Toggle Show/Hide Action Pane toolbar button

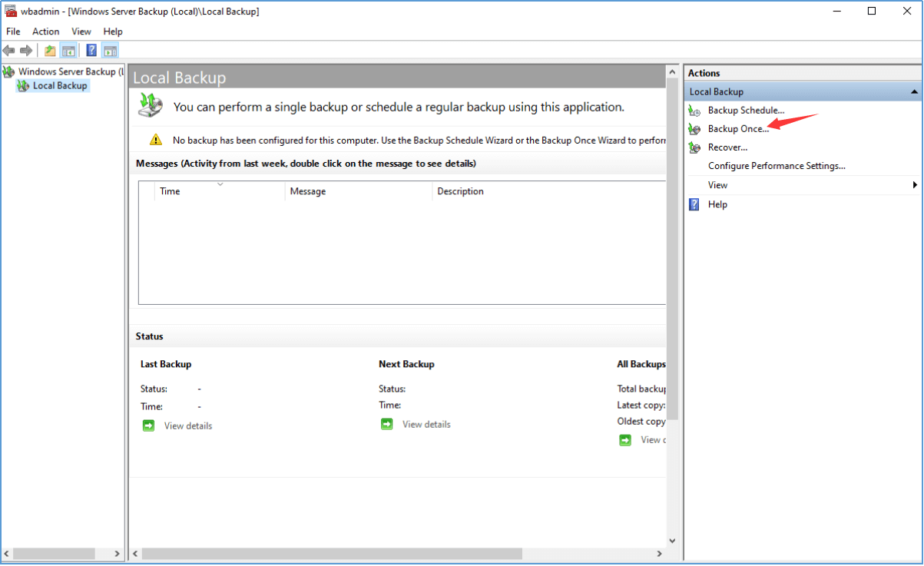(x=110, y=51)
